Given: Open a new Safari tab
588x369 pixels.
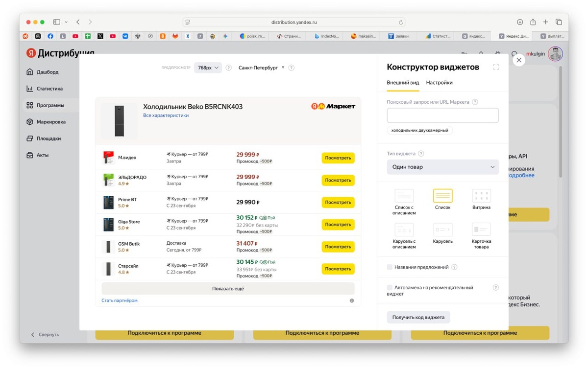Looking at the screenshot, I should pyautogui.click(x=545, y=22).
